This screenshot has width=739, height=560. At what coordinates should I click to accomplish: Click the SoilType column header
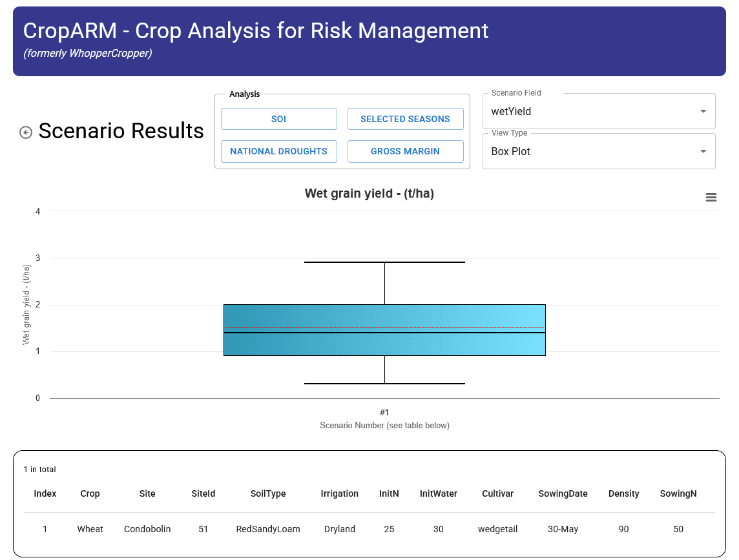pyautogui.click(x=267, y=493)
